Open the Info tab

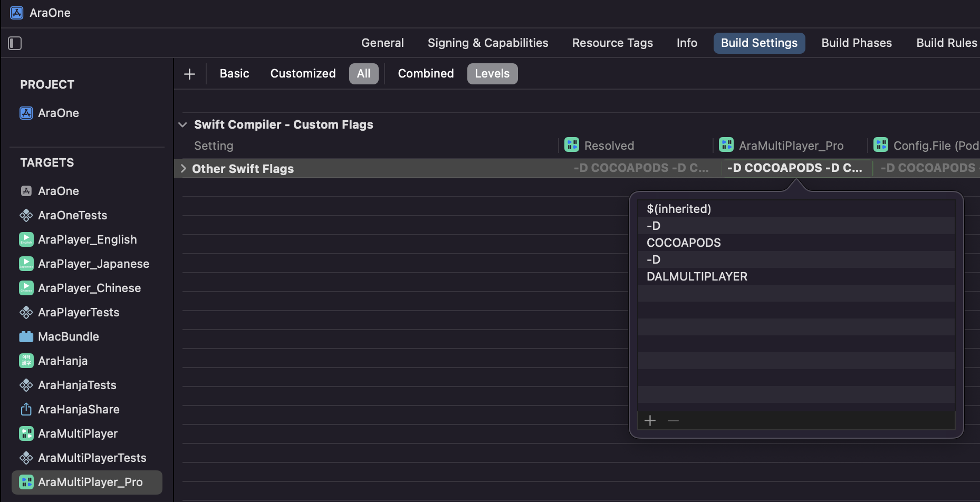pyautogui.click(x=687, y=43)
